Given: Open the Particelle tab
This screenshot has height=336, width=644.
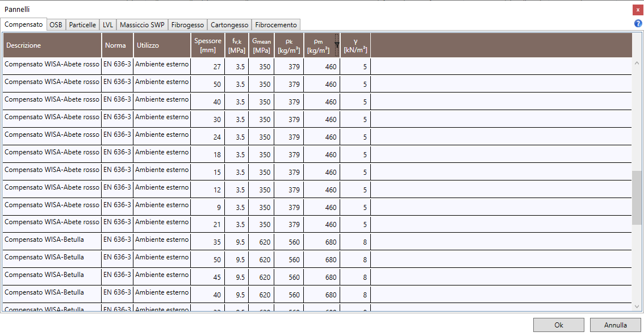Looking at the screenshot, I should coord(82,24).
